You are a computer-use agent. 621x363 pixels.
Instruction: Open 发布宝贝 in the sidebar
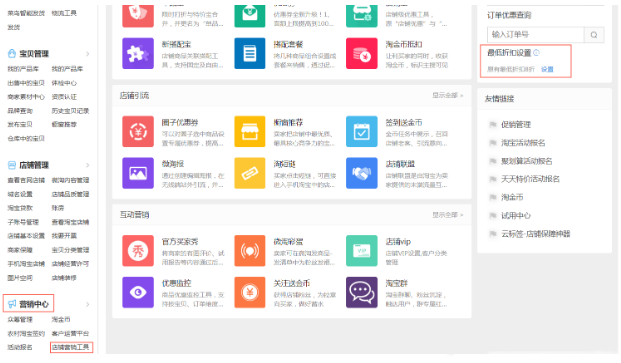coord(20,125)
